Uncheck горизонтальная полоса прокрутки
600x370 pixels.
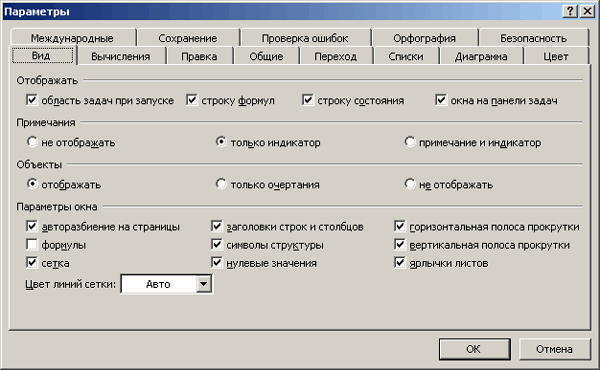(x=400, y=226)
